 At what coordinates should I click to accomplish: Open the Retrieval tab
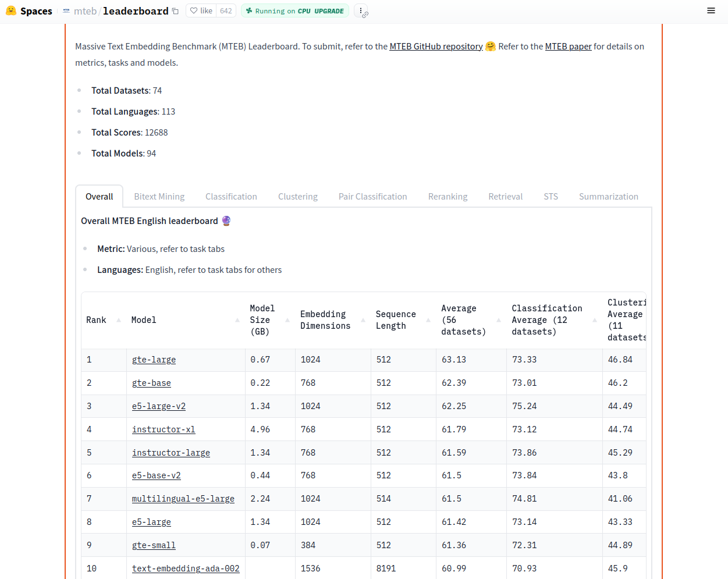click(x=505, y=197)
